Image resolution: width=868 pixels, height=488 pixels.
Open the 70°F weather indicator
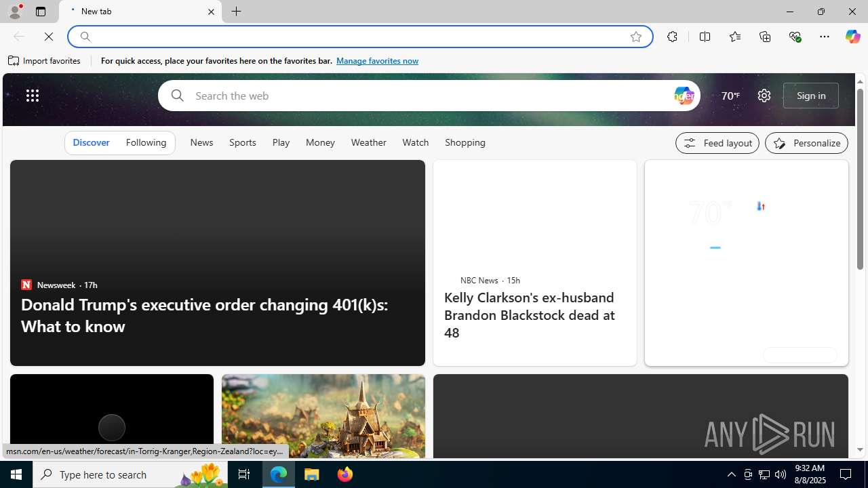[x=730, y=96]
